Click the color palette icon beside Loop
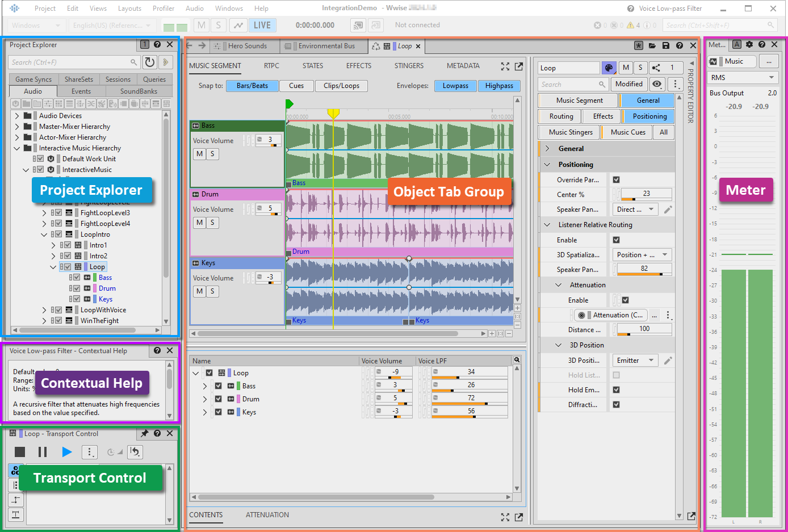The image size is (788, 532). tap(608, 68)
